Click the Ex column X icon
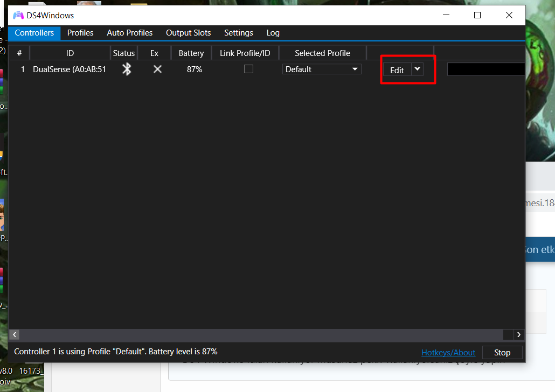This screenshot has width=555, height=392. tap(157, 69)
